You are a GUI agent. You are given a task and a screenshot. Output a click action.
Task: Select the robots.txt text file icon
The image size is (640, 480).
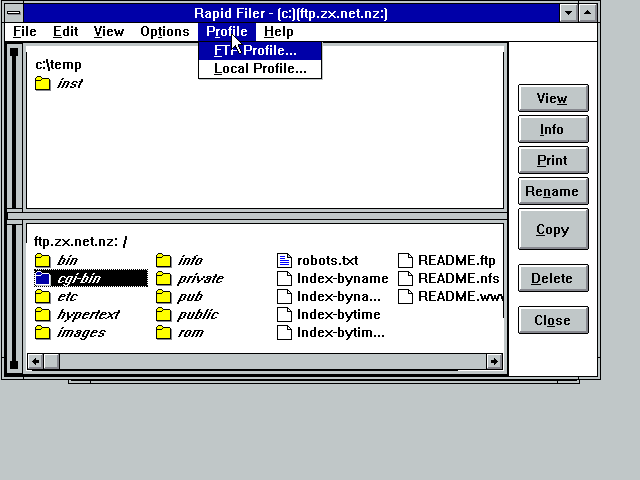(284, 260)
